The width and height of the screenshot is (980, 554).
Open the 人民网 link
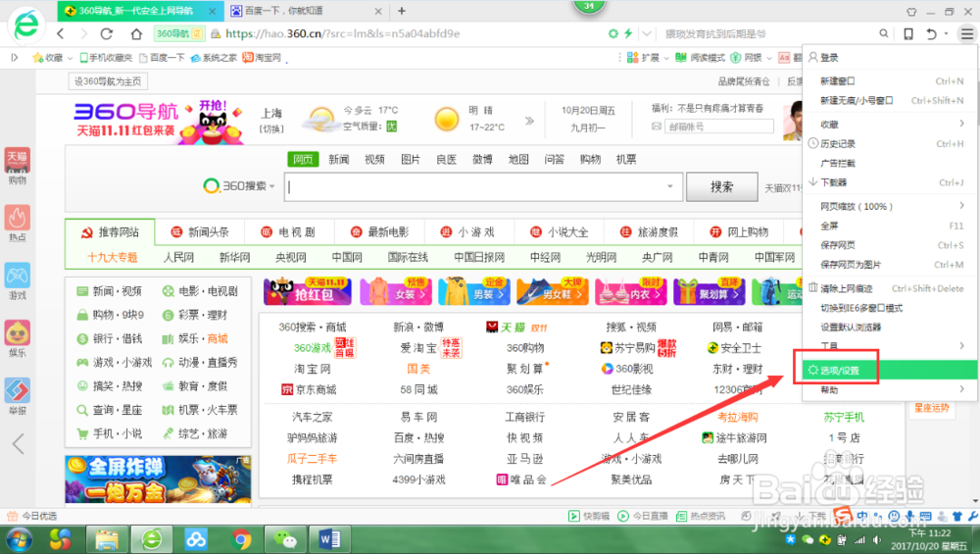point(178,257)
